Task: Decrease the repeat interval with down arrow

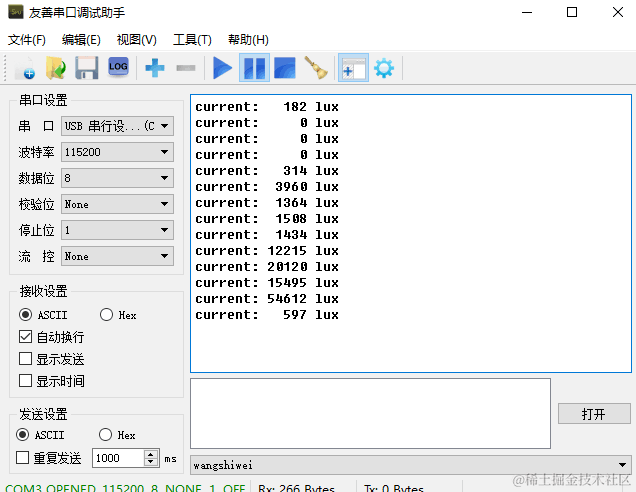Action: [151, 462]
